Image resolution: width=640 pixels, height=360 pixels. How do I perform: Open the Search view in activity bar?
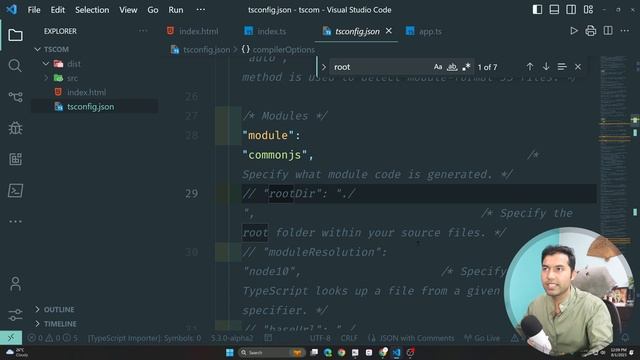15,66
